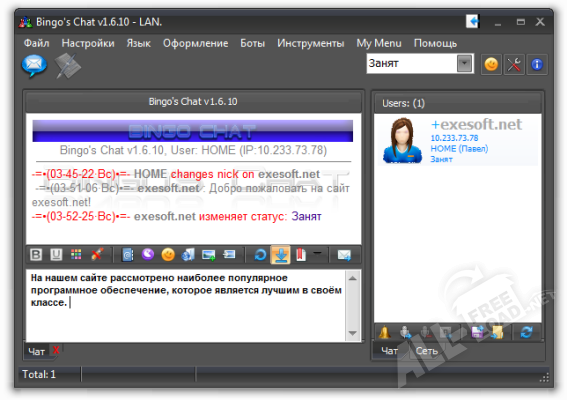Open the blue address book icon
This screenshot has width=567, height=400.
click(128, 255)
